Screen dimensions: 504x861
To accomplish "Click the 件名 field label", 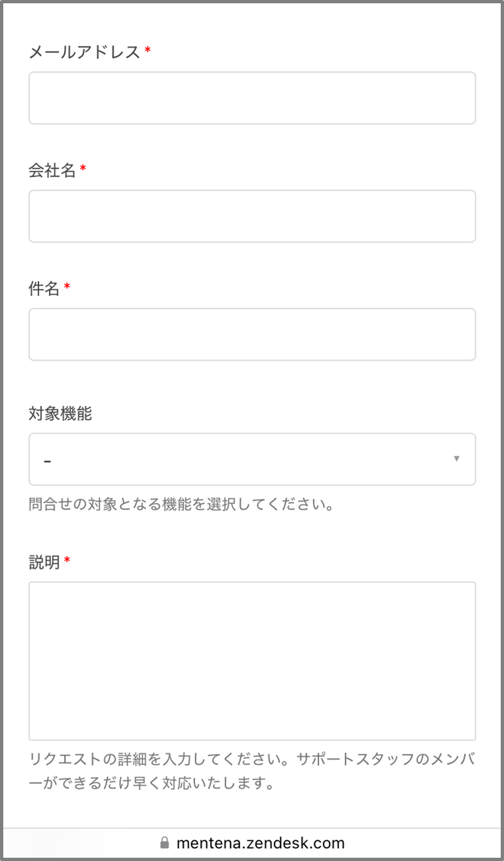I will tap(44, 288).
